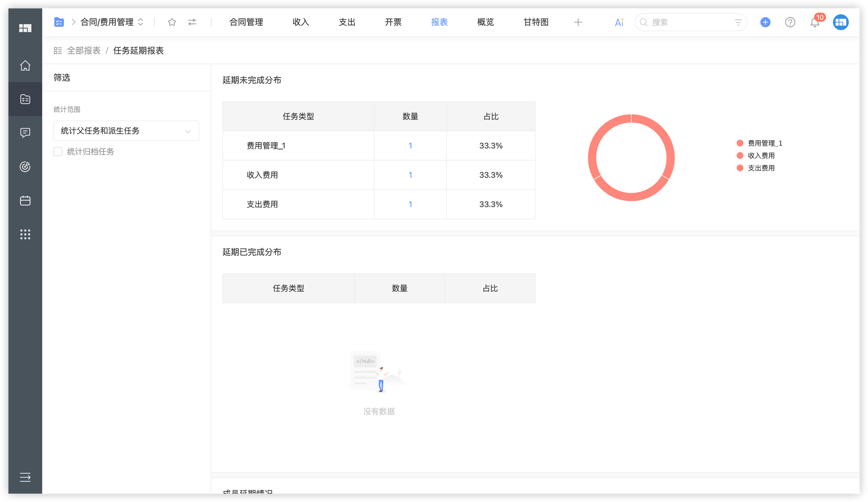Open the apps grid sidebar icon
868x502 pixels.
(25, 234)
